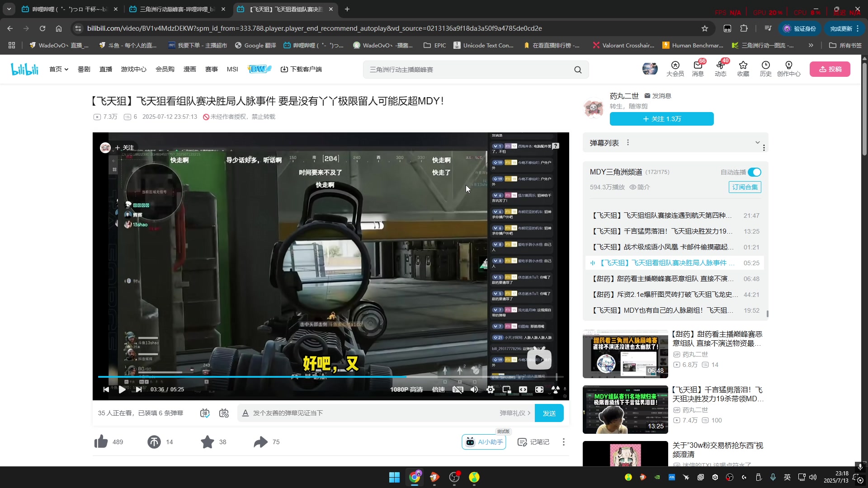
Task: Enter picture-in-picture mode
Action: pos(507,389)
